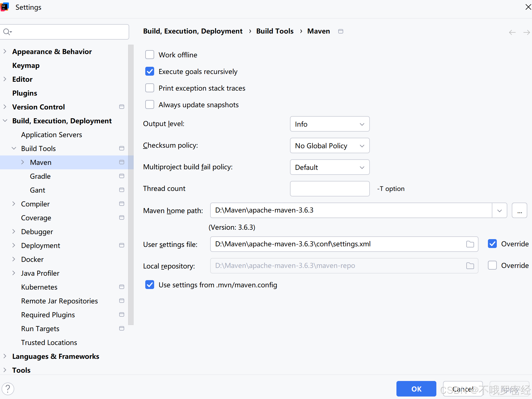Collapse Build, Execution, Deployment section
This screenshot has height=399, width=532.
pyautogui.click(x=5, y=121)
